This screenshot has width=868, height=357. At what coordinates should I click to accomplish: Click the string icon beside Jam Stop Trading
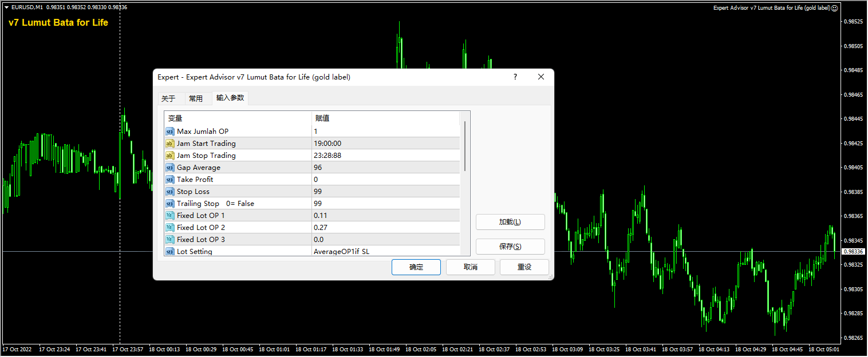coord(169,155)
